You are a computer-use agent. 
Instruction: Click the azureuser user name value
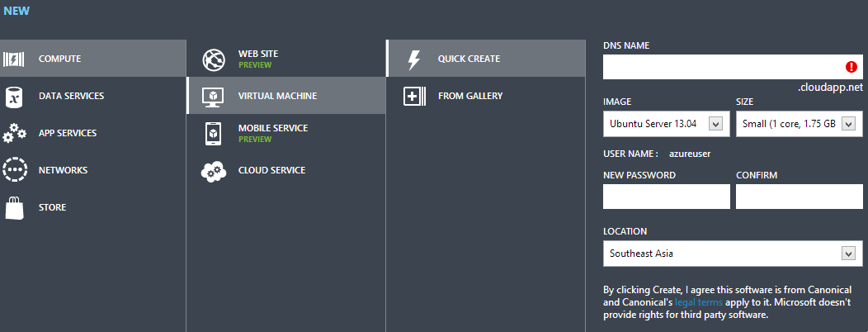pyautogui.click(x=690, y=154)
